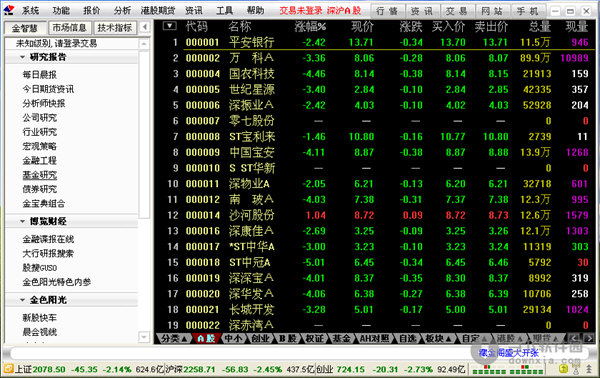Click the yellow icon beside 上证 index
Image resolution: width=600 pixels, height=378 pixels.
pyautogui.click(x=8, y=369)
